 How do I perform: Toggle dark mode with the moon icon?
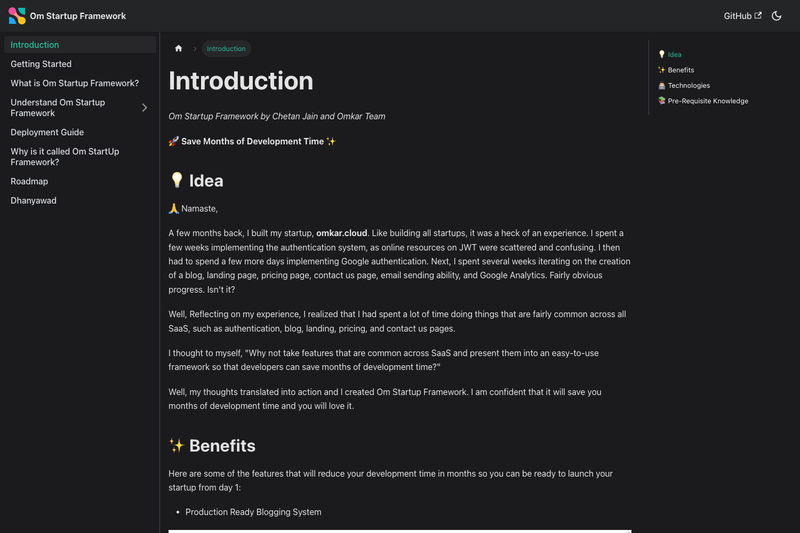[x=777, y=16]
